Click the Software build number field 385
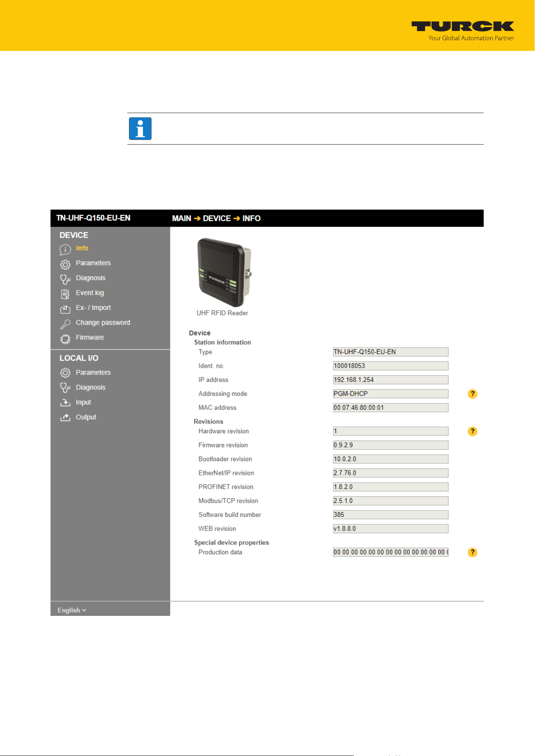This screenshot has height=756, width=535. click(x=391, y=515)
